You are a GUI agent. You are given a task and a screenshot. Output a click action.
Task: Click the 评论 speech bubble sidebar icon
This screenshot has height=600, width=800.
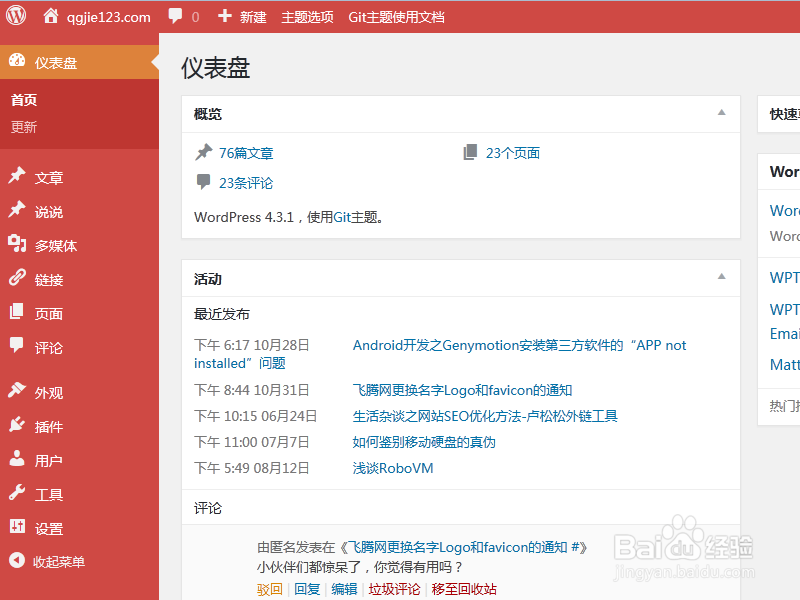coord(17,345)
